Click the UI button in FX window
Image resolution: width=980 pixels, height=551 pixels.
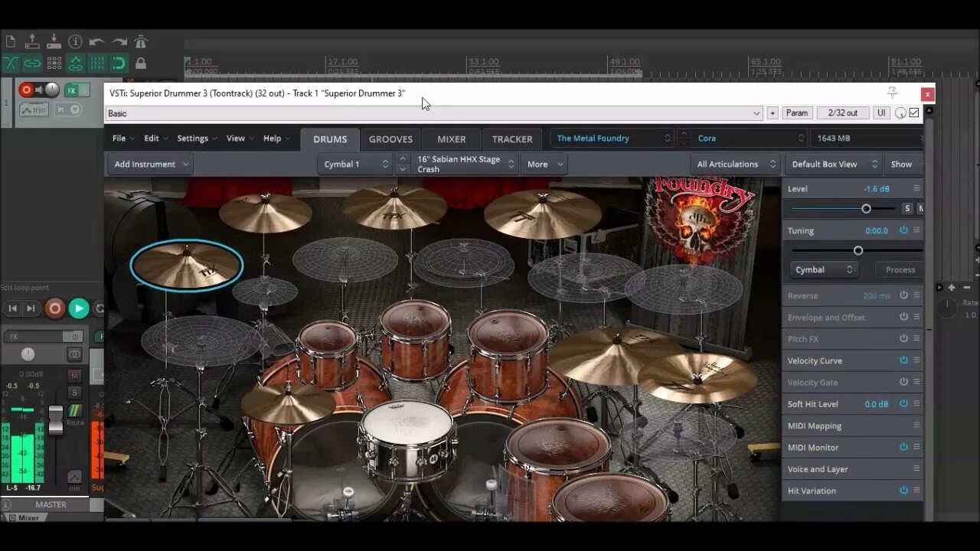pos(881,113)
